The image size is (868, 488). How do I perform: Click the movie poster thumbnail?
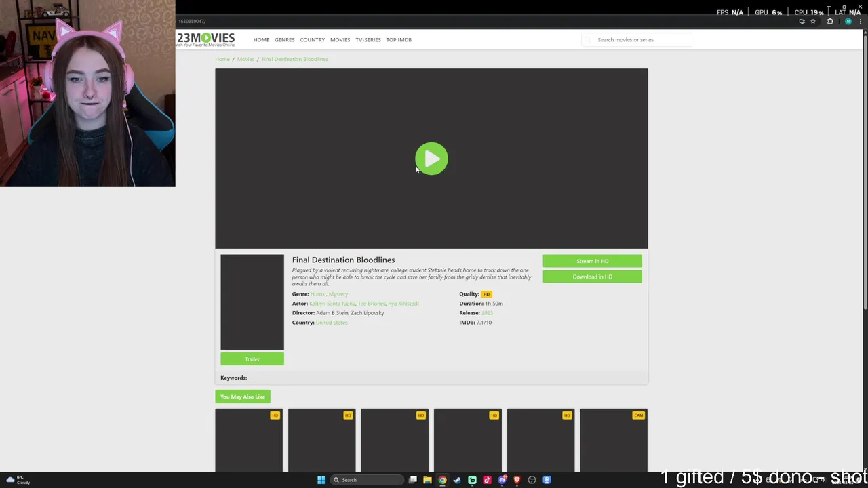tap(252, 302)
